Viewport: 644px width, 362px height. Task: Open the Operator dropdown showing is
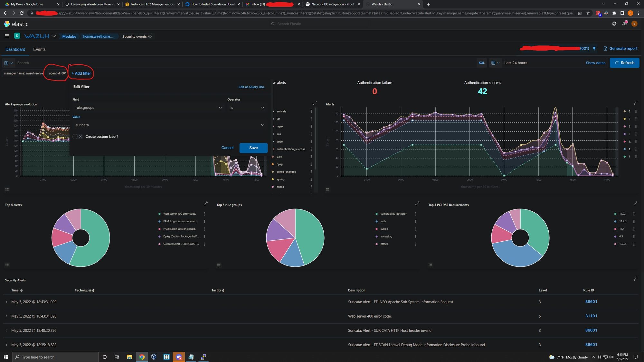tap(247, 107)
